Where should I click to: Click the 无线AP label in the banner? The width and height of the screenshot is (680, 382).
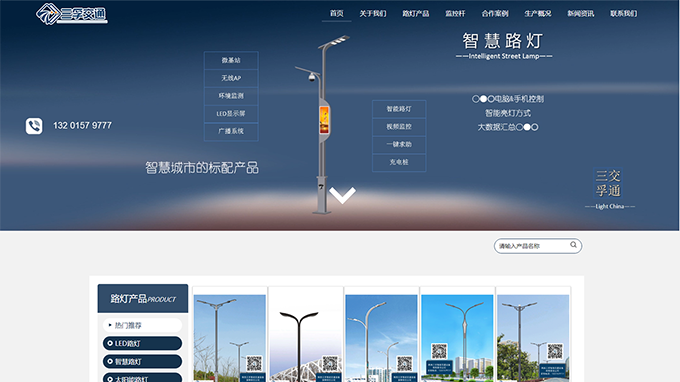pyautogui.click(x=231, y=78)
